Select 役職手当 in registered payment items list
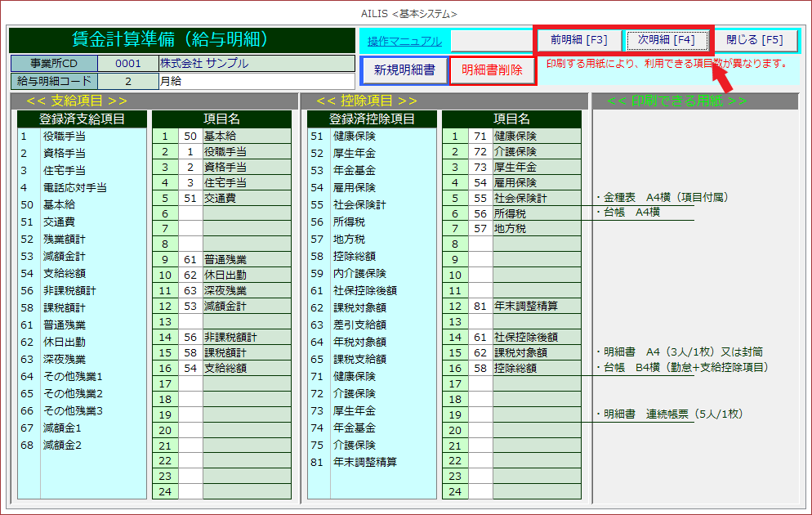The image size is (812, 515). coord(65,137)
